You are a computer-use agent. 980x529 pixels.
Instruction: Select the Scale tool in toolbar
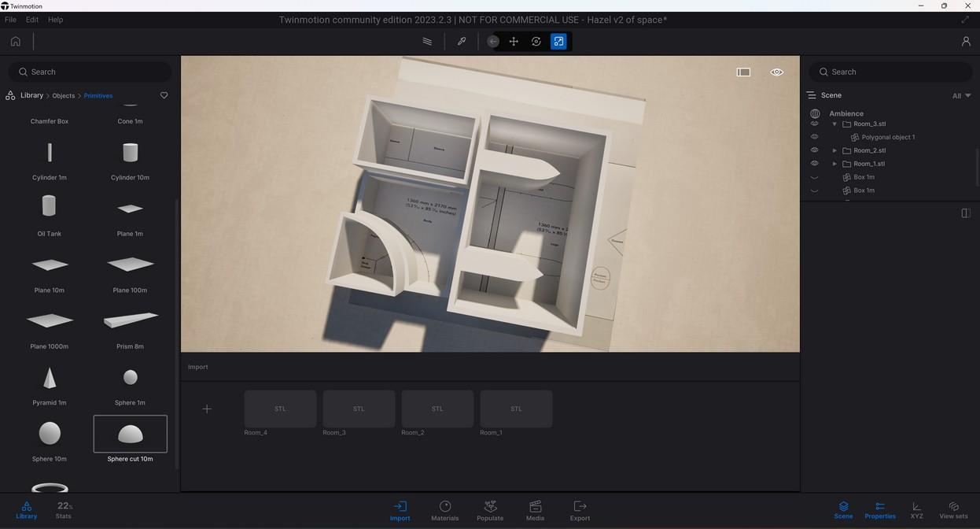(x=558, y=42)
